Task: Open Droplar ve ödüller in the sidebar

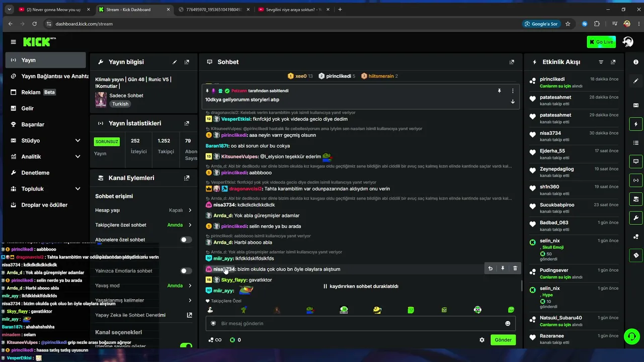Action: click(x=46, y=205)
